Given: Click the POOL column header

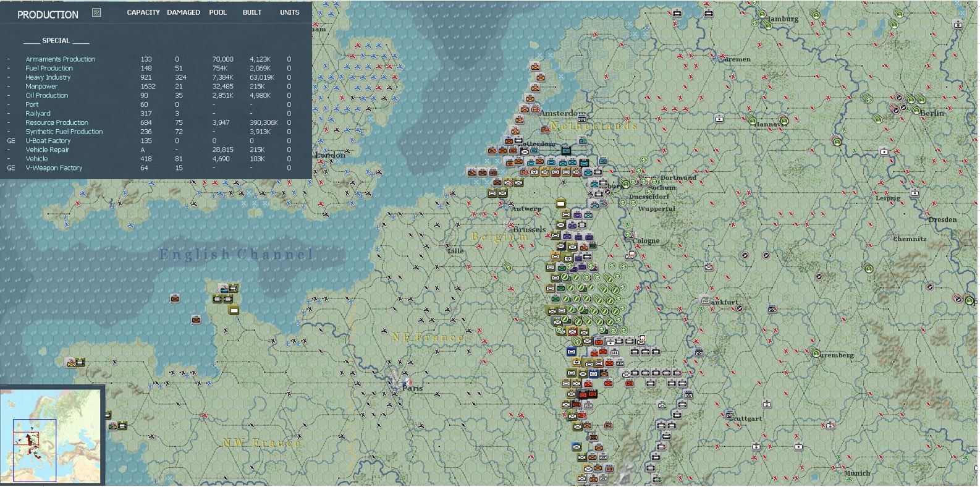Looking at the screenshot, I should pos(218,12).
